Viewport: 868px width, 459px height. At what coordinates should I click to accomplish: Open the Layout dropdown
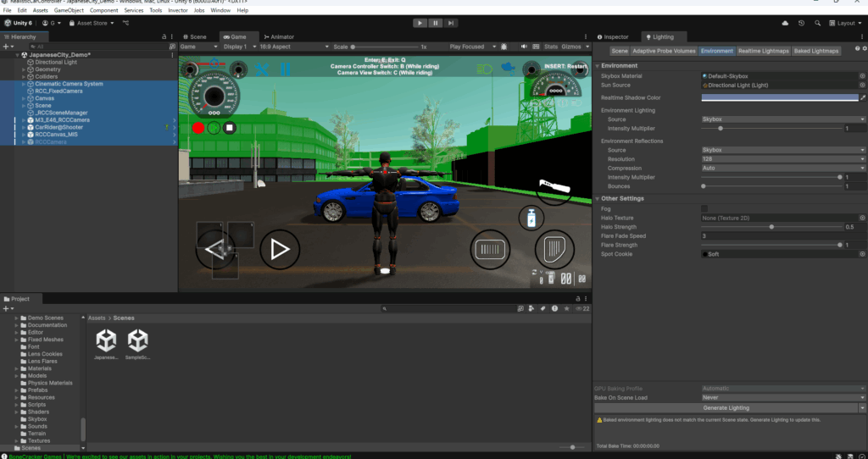pyautogui.click(x=846, y=23)
